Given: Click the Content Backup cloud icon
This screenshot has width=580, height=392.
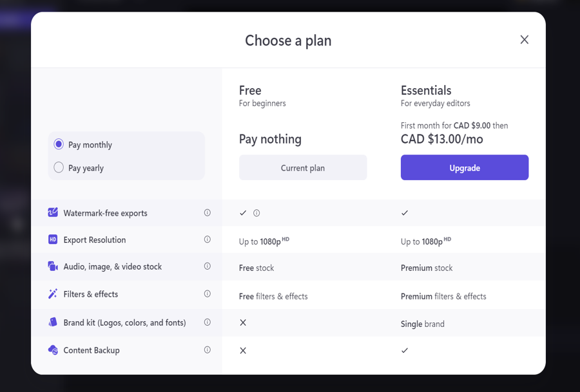Looking at the screenshot, I should click(x=53, y=350).
